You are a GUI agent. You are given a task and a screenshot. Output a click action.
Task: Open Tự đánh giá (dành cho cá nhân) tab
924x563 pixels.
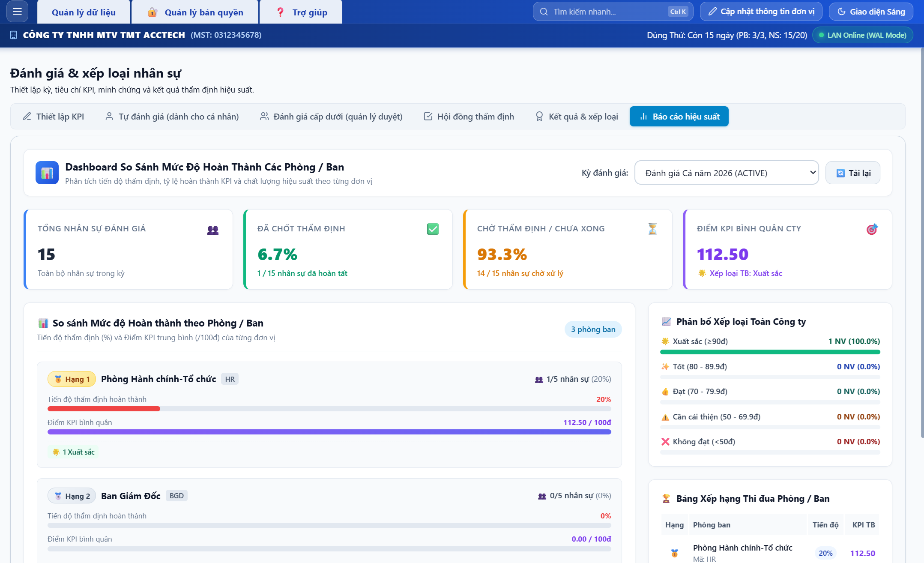[x=172, y=117]
